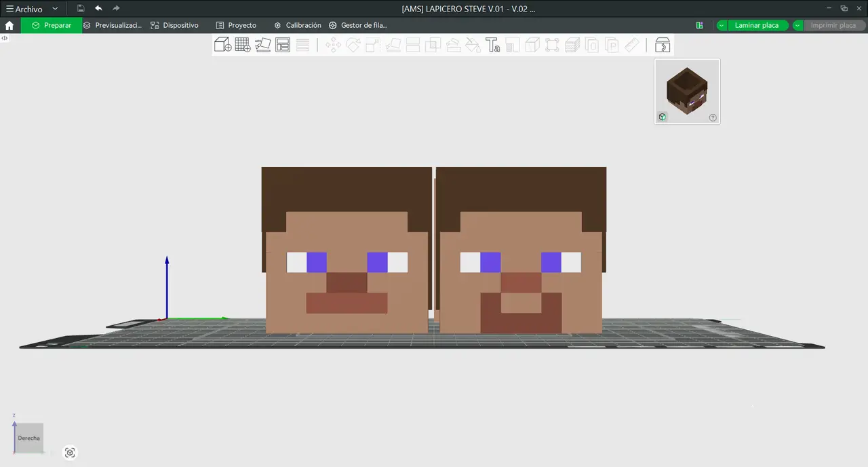This screenshot has height=467, width=868.
Task: Select the Scale gizmo tool
Action: pos(373,45)
